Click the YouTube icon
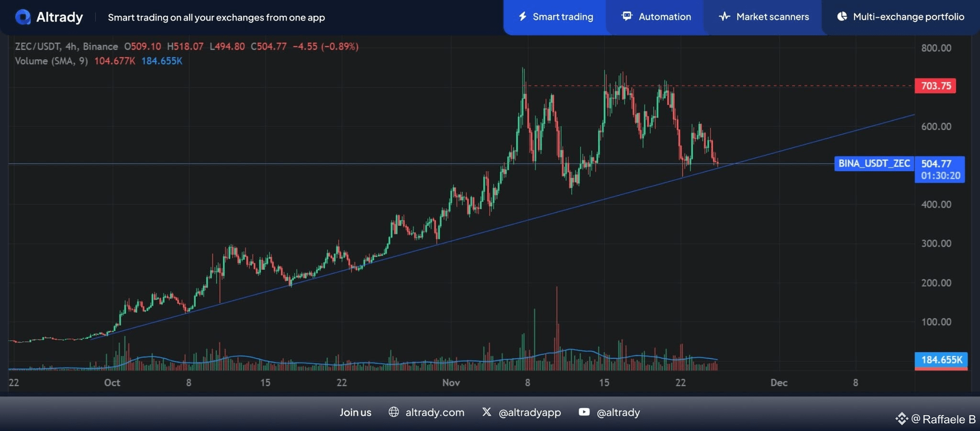 pyautogui.click(x=584, y=412)
